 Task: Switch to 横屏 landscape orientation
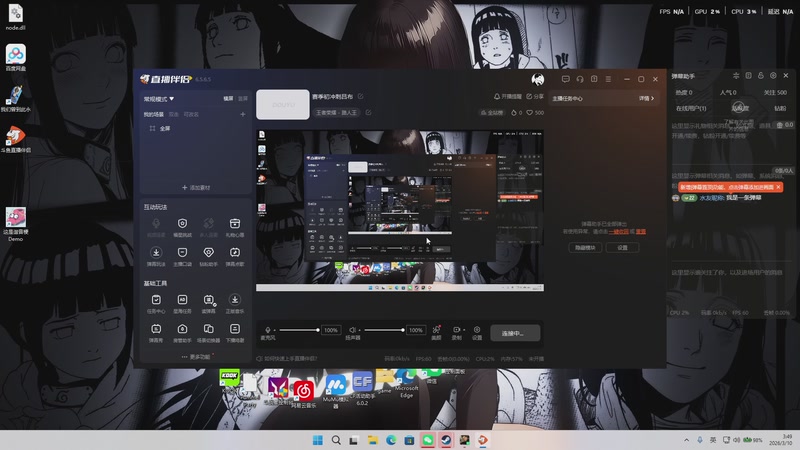(228, 98)
